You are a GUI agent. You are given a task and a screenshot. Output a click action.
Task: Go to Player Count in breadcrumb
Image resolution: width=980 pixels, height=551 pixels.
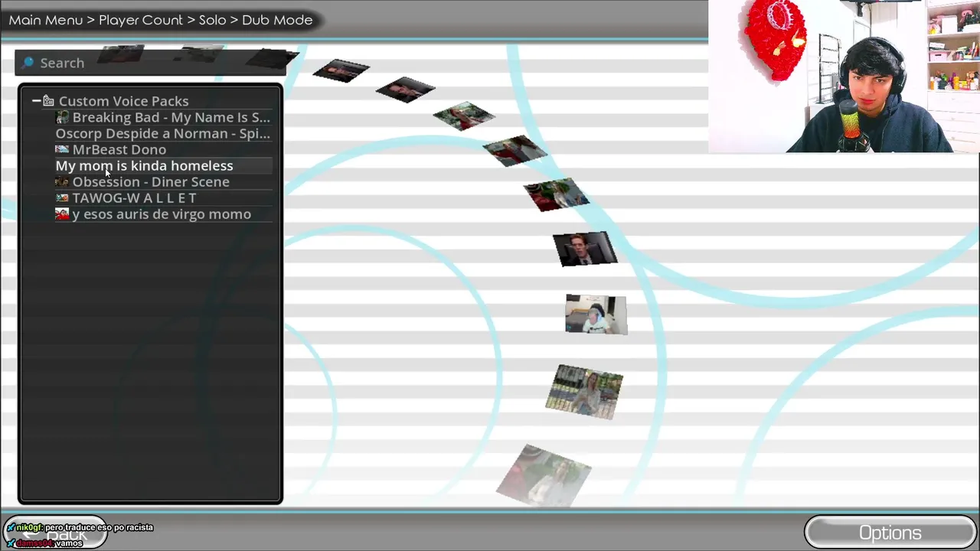[141, 20]
